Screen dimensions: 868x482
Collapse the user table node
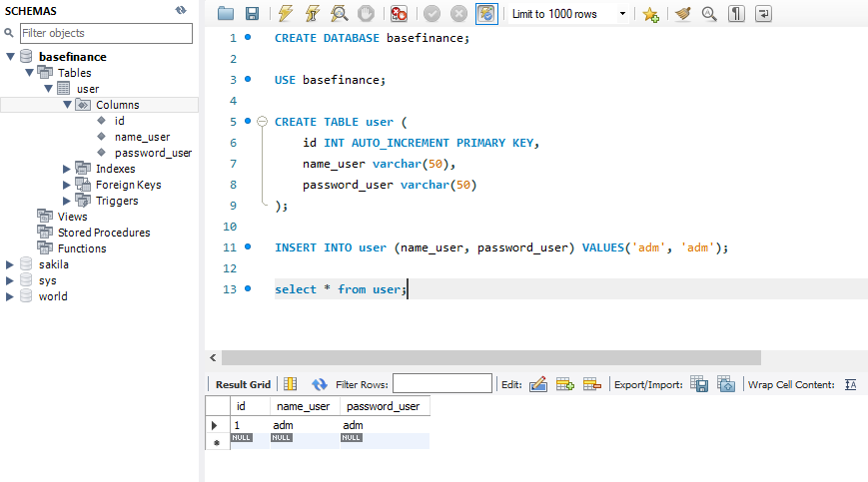48,89
